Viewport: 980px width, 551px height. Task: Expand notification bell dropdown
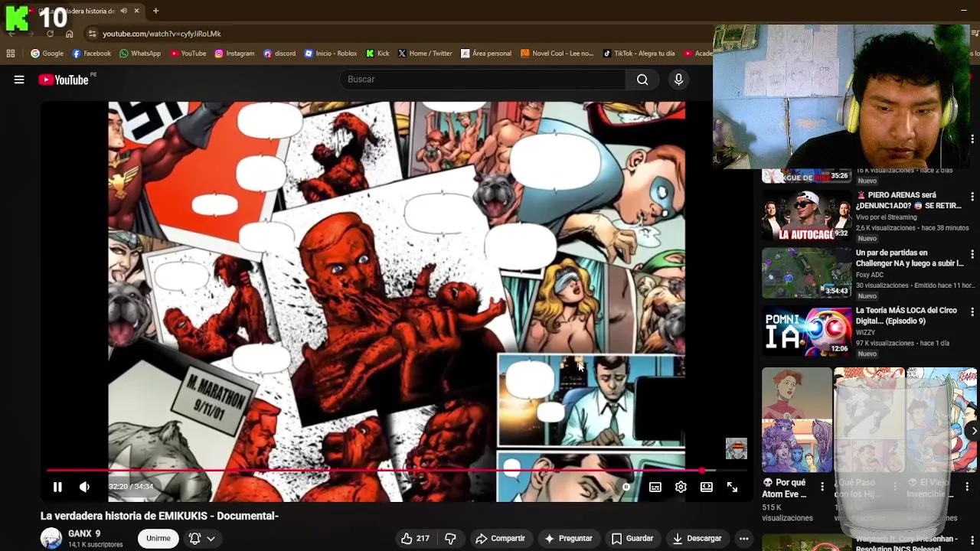[x=202, y=539]
